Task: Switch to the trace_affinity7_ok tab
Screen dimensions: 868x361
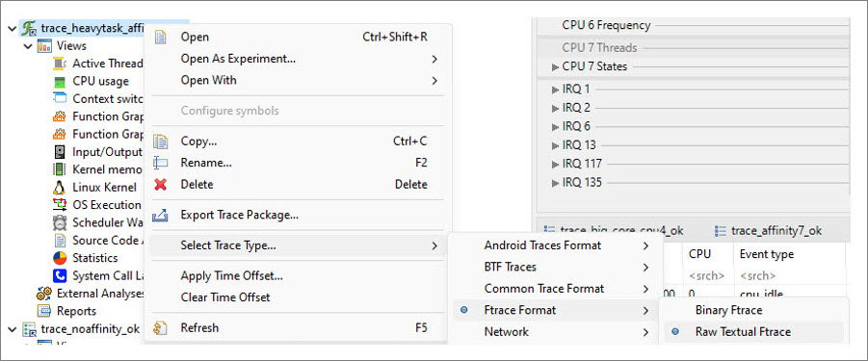Action: point(769,231)
